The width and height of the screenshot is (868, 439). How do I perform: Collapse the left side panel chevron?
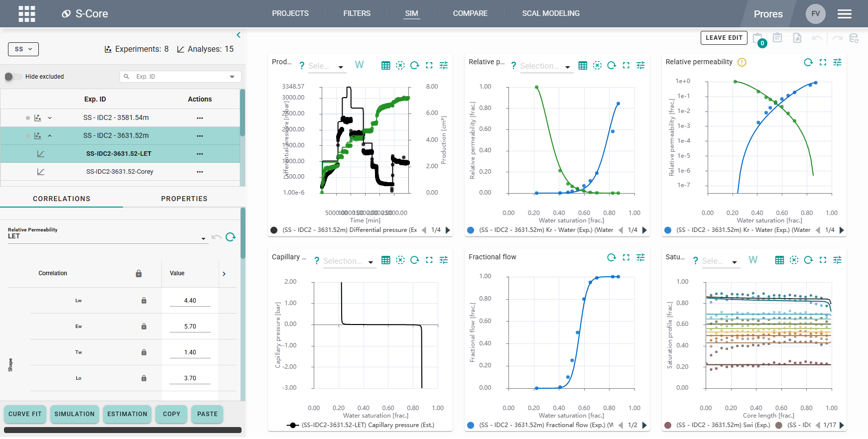(239, 35)
